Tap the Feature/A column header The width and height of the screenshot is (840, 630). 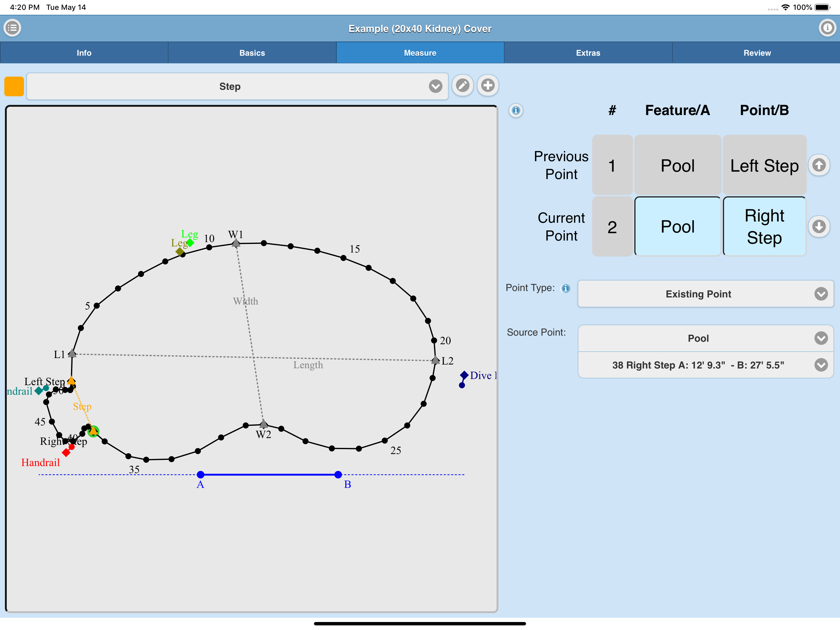pyautogui.click(x=677, y=110)
